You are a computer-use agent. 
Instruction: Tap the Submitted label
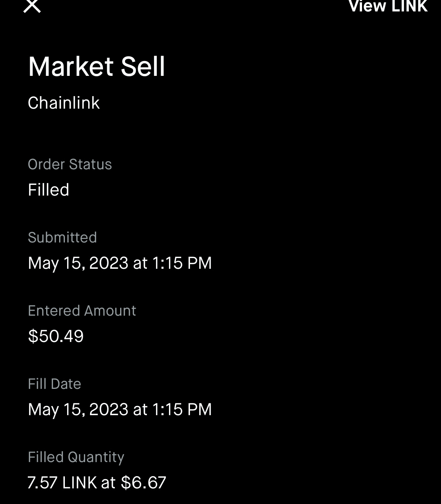[x=62, y=238]
